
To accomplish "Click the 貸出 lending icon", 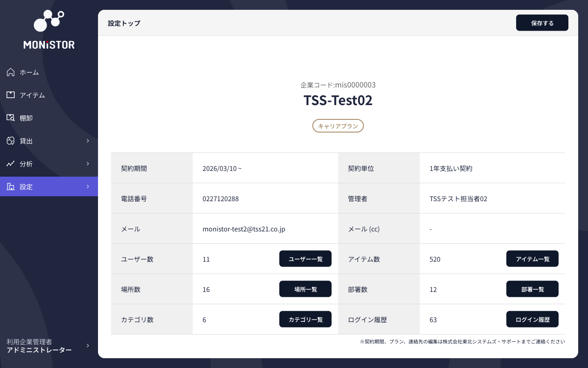I will click(11, 141).
